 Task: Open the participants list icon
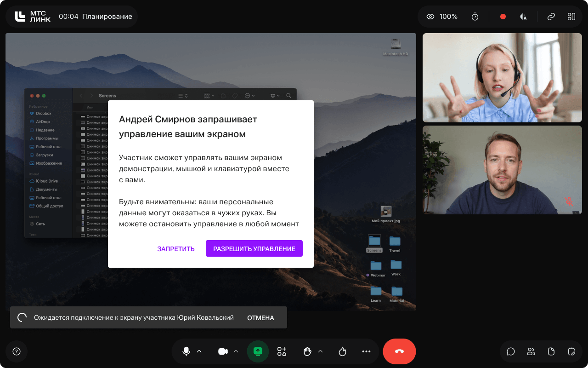coord(531,351)
